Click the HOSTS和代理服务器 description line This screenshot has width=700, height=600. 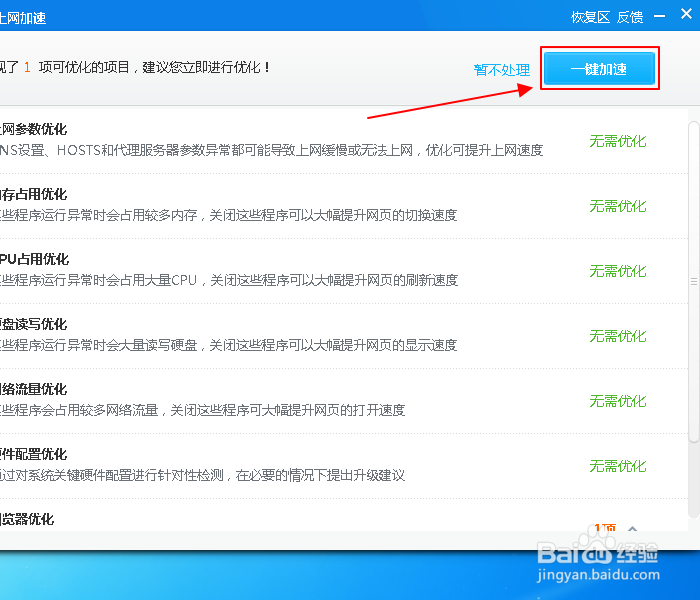(x=271, y=150)
